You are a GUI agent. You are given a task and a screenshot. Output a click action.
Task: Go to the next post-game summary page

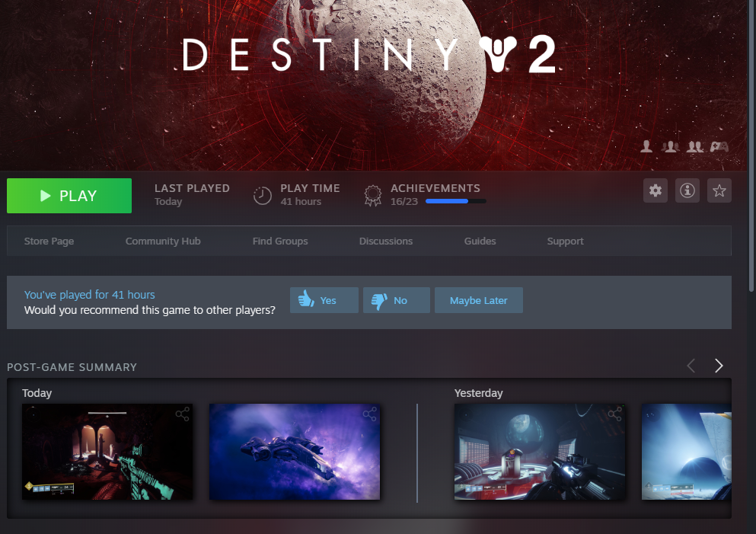point(719,366)
